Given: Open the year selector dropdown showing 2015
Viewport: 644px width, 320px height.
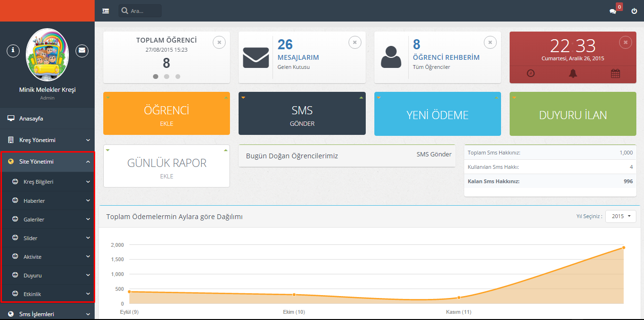Looking at the screenshot, I should [x=621, y=216].
